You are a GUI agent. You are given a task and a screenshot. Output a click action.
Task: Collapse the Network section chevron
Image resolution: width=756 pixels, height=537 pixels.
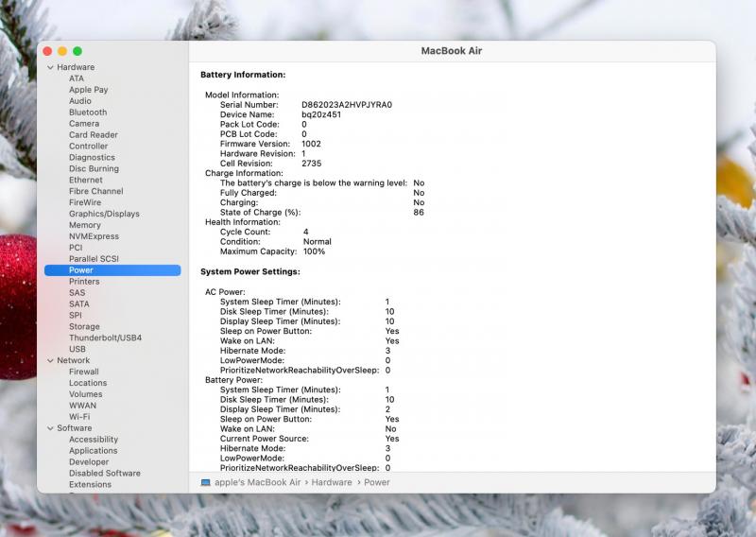pyautogui.click(x=50, y=360)
